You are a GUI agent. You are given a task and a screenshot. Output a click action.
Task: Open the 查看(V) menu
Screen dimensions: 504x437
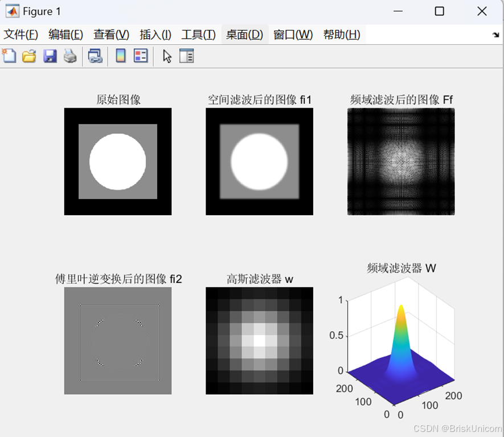(x=111, y=35)
